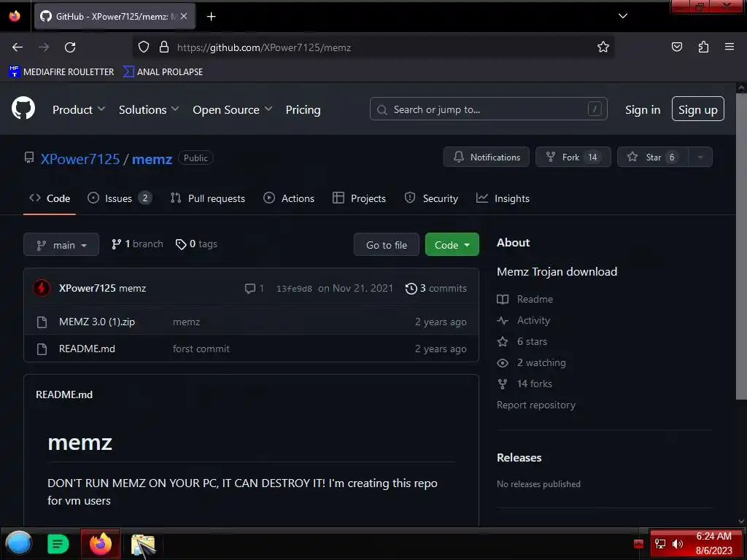Switch to the Actions tab
The image size is (747, 560).
click(289, 198)
